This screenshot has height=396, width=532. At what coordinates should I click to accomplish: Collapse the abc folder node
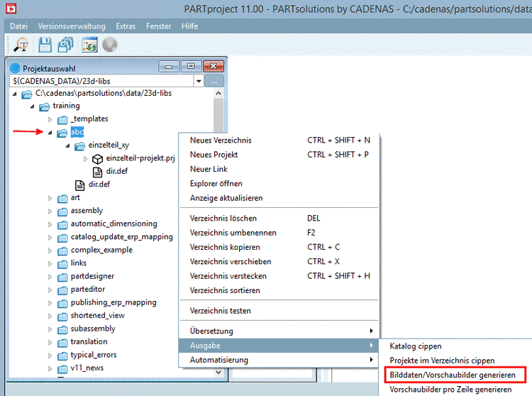[x=50, y=133]
